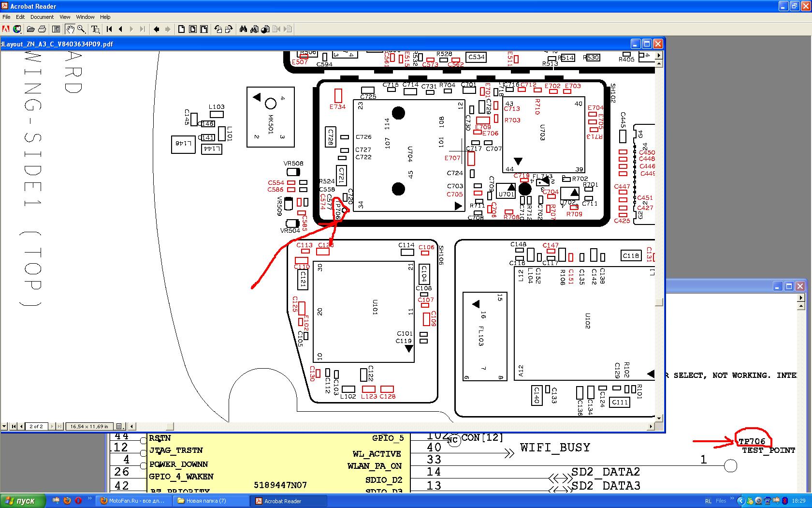This screenshot has height=508, width=812.
Task: Click the Print toolbar icon
Action: (42, 29)
